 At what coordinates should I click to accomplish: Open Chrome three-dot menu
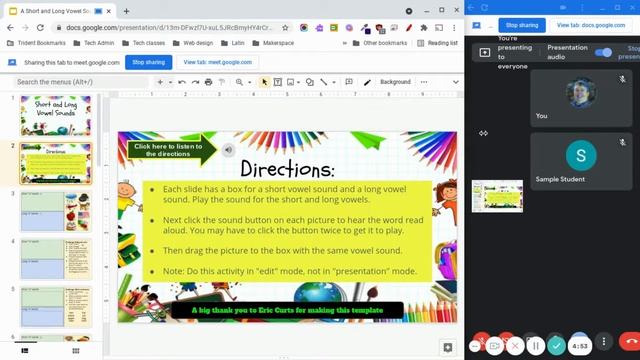pyautogui.click(x=454, y=28)
